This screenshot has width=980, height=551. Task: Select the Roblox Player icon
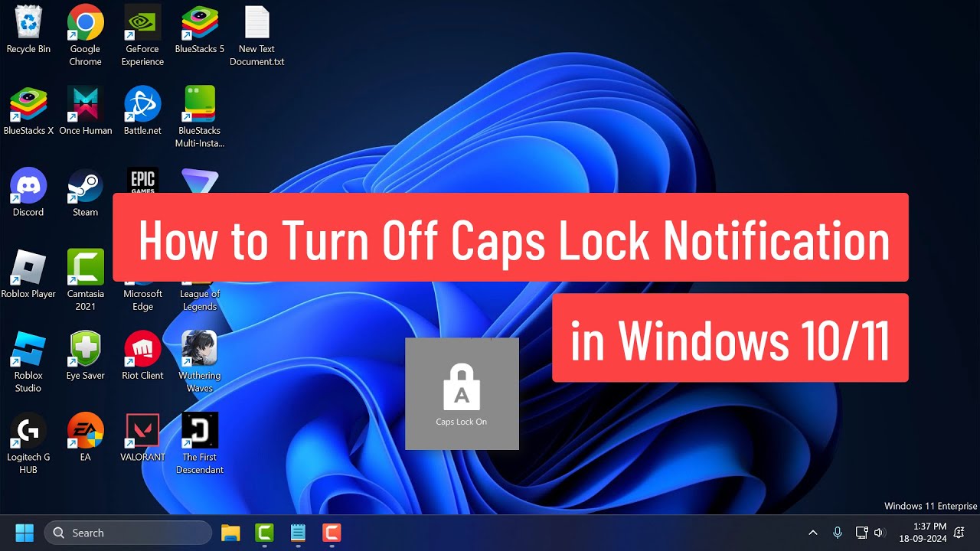pos(28,274)
